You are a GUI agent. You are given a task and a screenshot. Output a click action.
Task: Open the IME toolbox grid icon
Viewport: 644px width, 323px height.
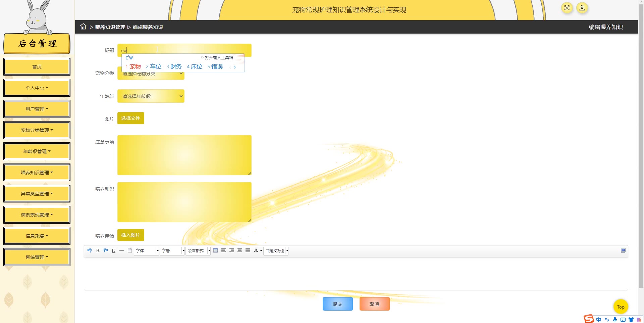click(639, 320)
